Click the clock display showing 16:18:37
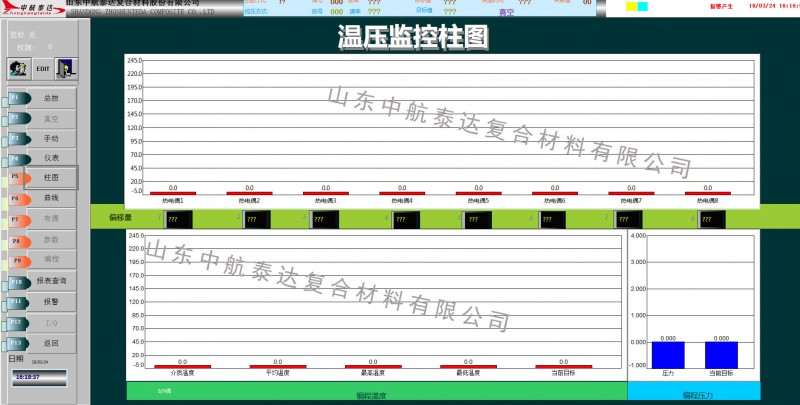The image size is (800, 405). pyautogui.click(x=39, y=377)
